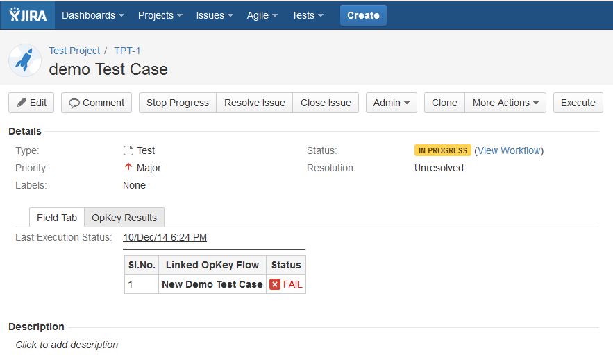
Task: Click the Test issue type icon
Action: [x=128, y=150]
